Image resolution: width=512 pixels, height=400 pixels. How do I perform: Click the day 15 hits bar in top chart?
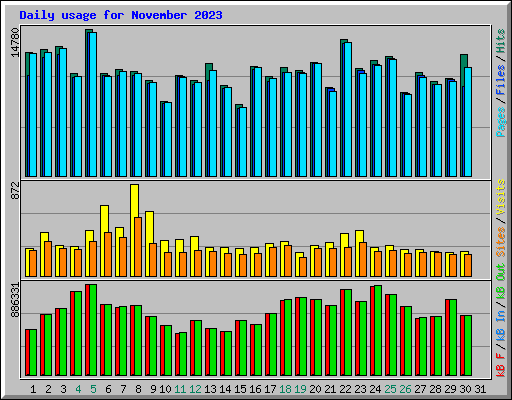(x=237, y=140)
